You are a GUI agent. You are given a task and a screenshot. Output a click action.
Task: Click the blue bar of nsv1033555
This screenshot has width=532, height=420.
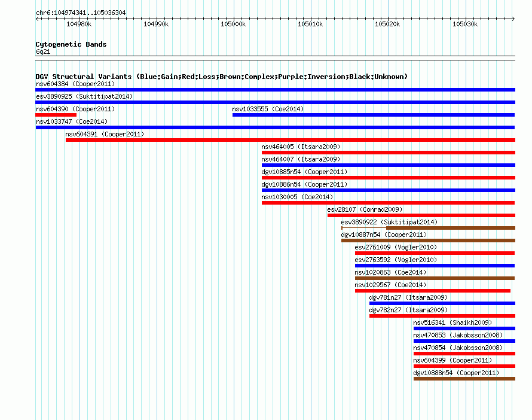point(374,115)
